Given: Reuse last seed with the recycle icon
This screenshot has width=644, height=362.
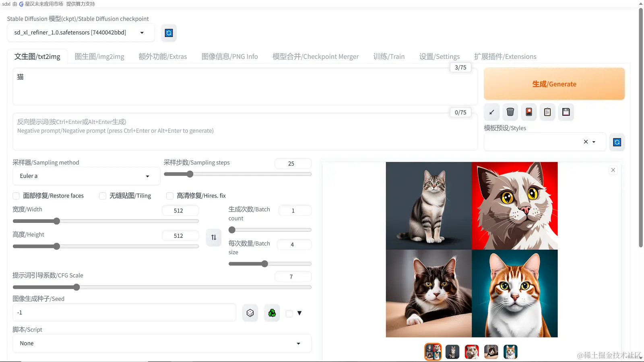Looking at the screenshot, I should coord(272,313).
